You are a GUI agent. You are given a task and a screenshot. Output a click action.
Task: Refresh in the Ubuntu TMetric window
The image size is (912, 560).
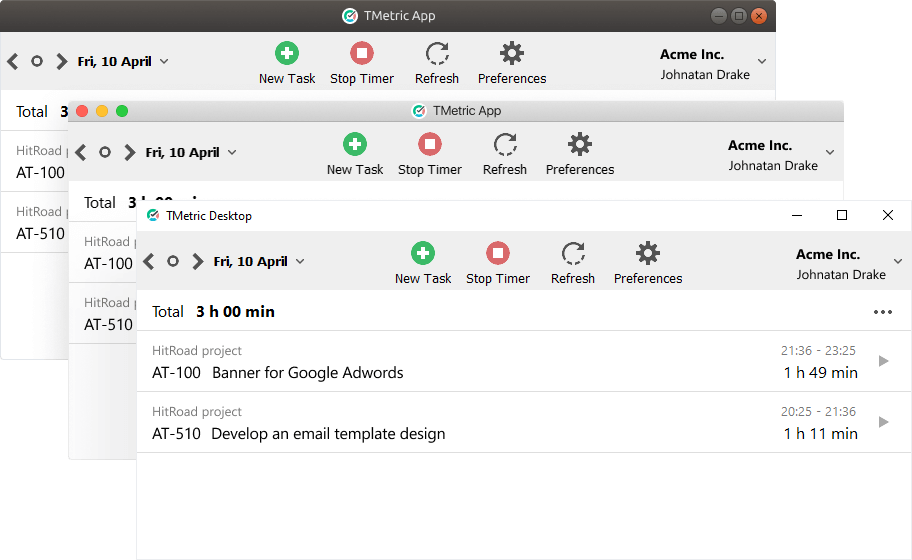pyautogui.click(x=437, y=63)
